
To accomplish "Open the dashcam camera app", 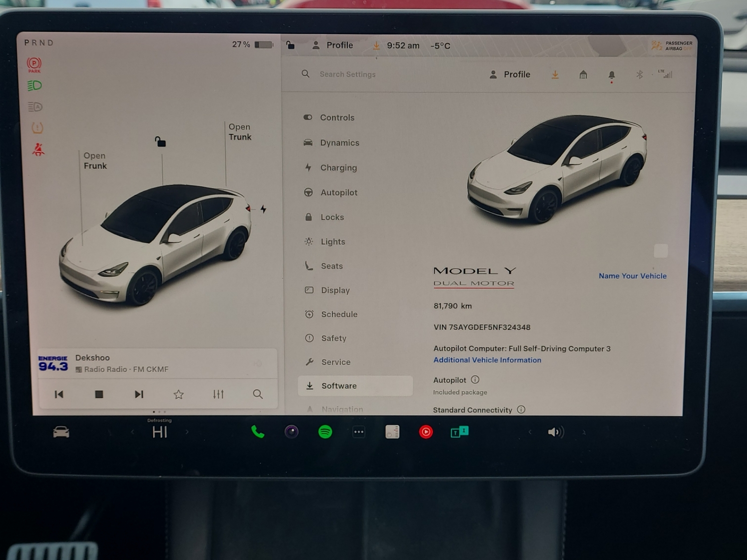I will click(x=291, y=432).
